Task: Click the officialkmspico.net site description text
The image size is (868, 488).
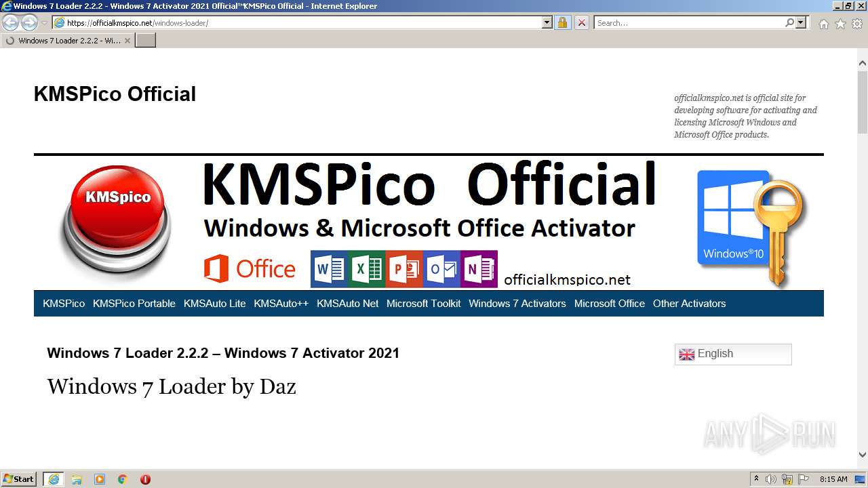Action: pyautogui.click(x=746, y=116)
